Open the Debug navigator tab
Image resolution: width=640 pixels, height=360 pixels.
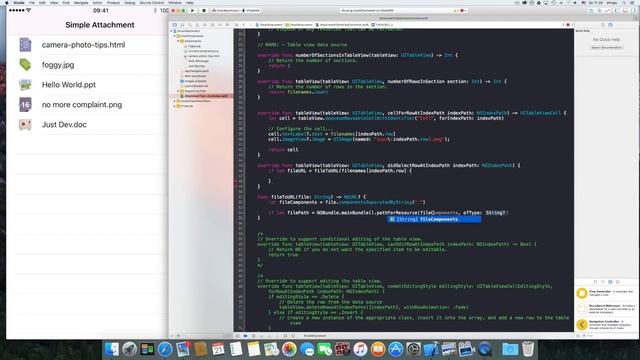pyautogui.click(x=212, y=25)
